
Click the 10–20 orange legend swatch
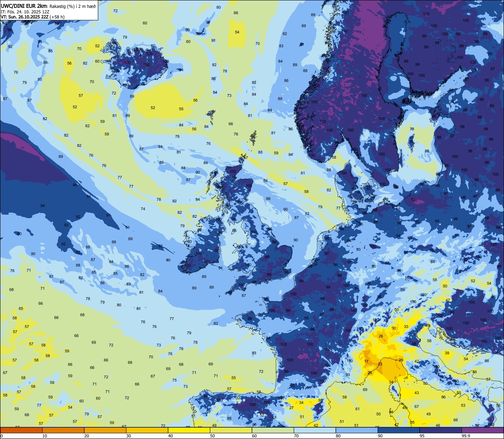[63, 430]
